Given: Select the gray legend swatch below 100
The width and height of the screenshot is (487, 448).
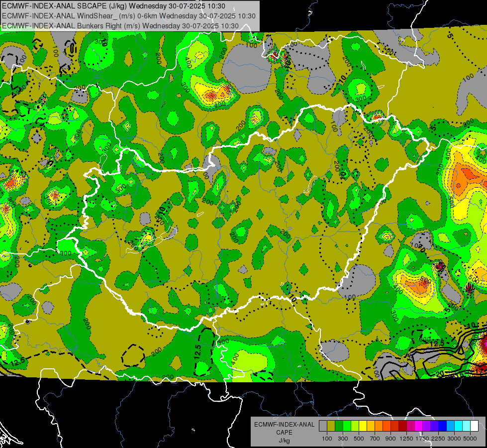Looking at the screenshot, I should 323,426.
